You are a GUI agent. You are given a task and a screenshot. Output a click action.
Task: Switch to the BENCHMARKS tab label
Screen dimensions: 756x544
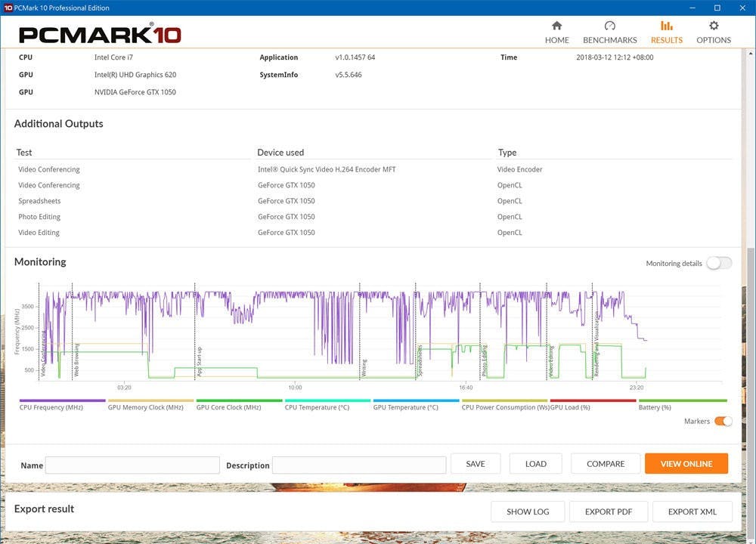(x=610, y=40)
